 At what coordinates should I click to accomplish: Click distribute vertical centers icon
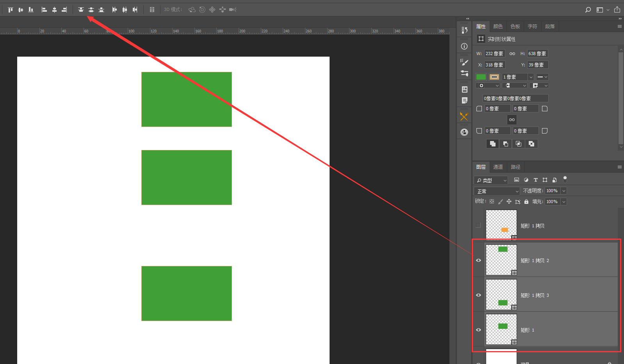click(91, 10)
